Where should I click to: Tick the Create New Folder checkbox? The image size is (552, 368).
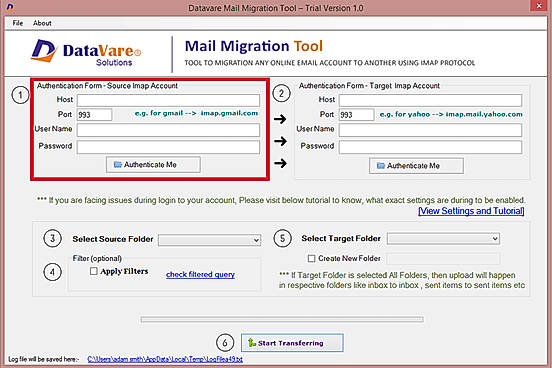click(x=312, y=258)
